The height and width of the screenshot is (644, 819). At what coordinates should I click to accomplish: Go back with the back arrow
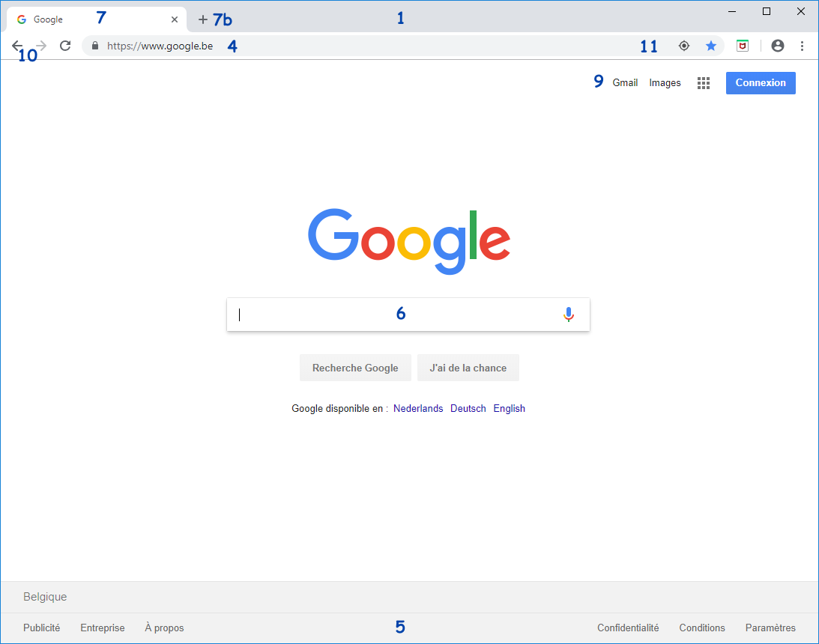(16, 46)
